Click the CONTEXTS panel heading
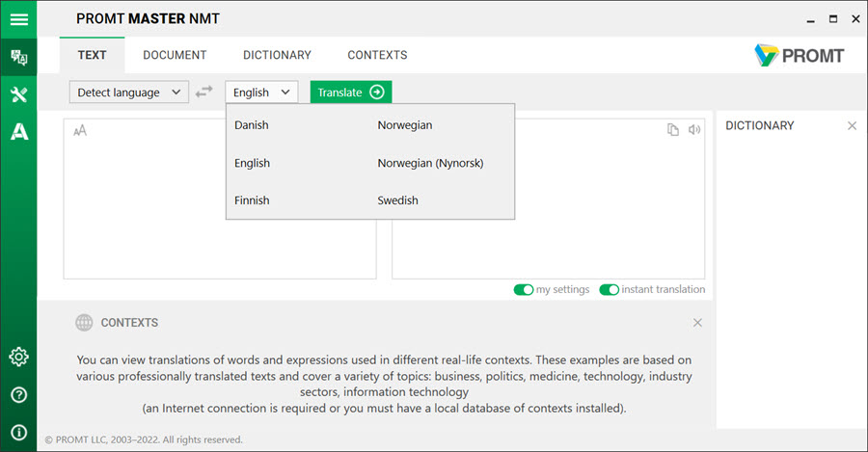Image resolution: width=868 pixels, height=452 pixels. [129, 323]
